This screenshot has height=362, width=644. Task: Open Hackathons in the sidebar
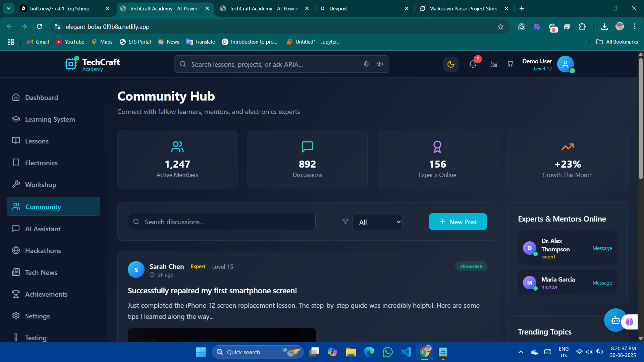tap(43, 251)
